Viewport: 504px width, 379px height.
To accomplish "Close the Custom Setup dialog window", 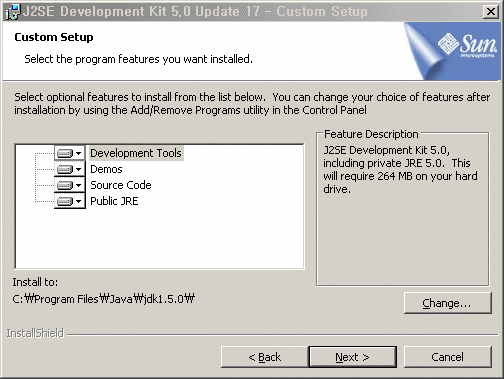I will coord(490,12).
